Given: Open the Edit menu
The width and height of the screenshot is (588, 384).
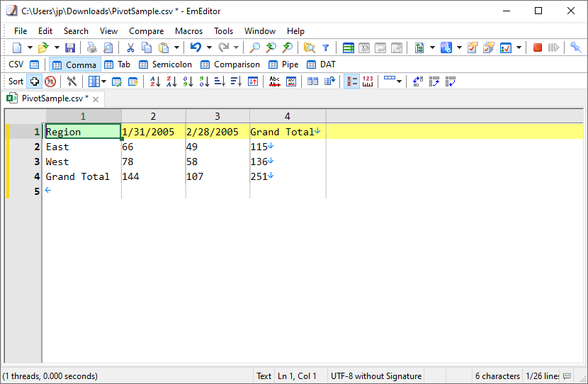Looking at the screenshot, I should [x=45, y=31].
